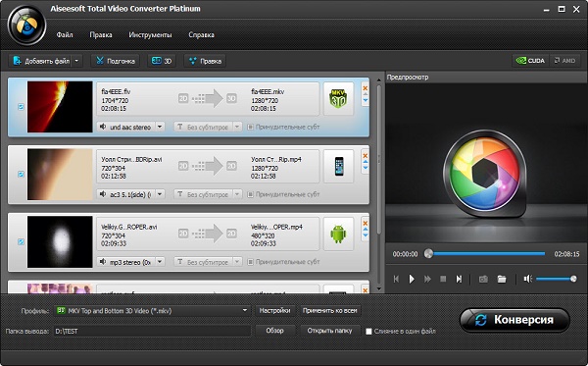588x366 pixels.
Task: Open the iPhone profile icon for Уолл Стрит file
Action: [339, 166]
